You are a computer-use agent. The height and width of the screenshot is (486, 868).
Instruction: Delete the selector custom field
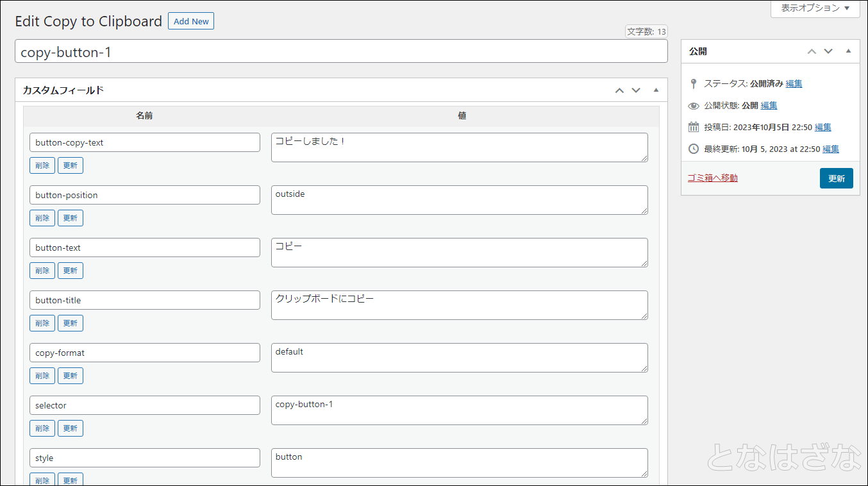[42, 428]
